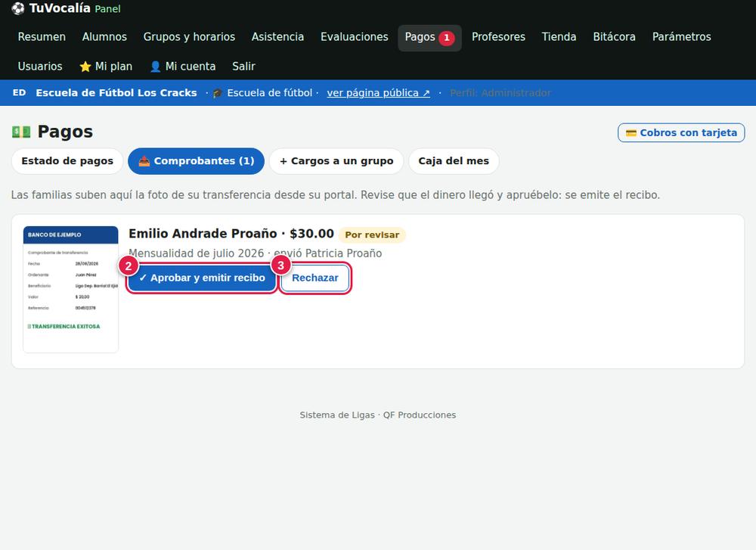Open Parámetros settings
Viewport: 756px width, 550px height.
point(681,37)
